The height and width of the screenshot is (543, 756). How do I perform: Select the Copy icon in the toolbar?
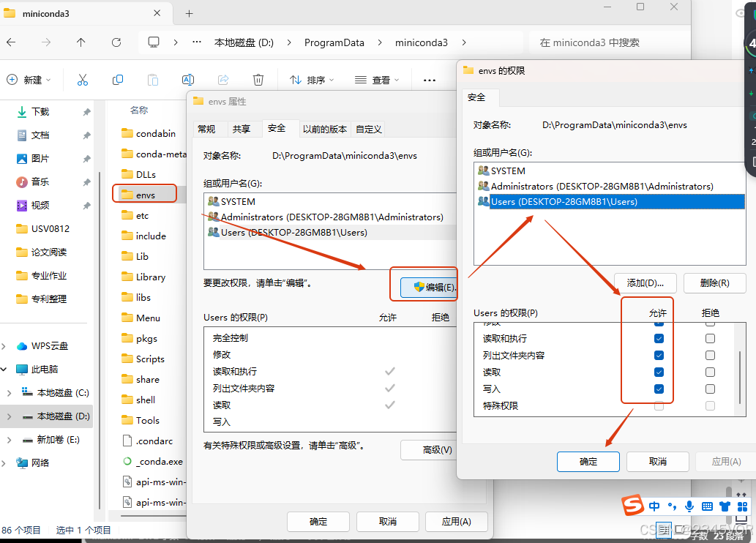(x=117, y=79)
